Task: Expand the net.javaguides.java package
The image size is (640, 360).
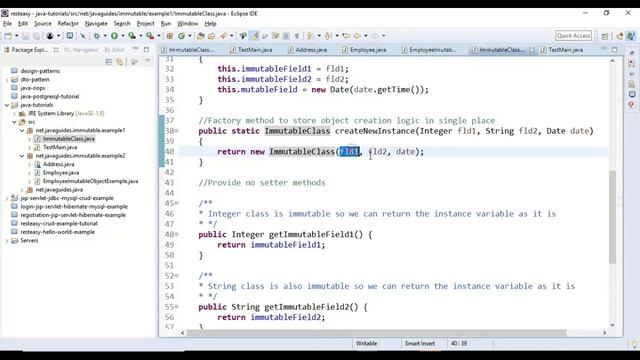Action: (x=22, y=190)
